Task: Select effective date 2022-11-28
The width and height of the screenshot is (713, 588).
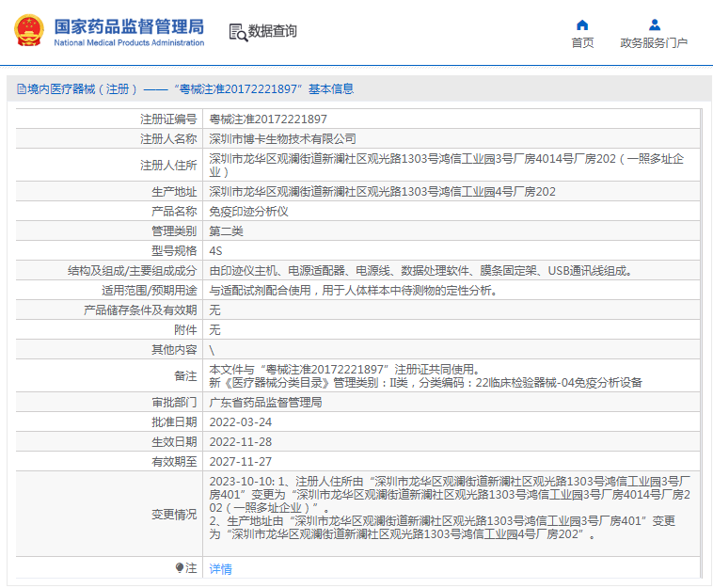Action: click(241, 442)
